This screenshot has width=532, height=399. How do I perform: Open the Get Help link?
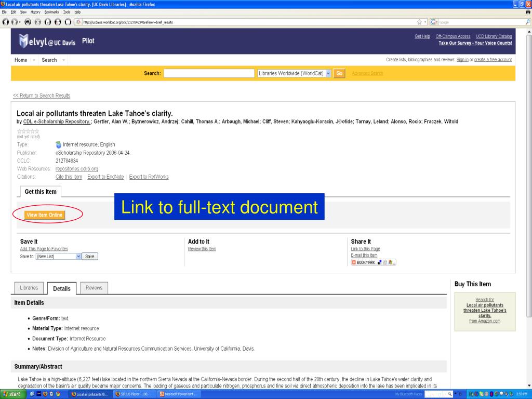(422, 36)
